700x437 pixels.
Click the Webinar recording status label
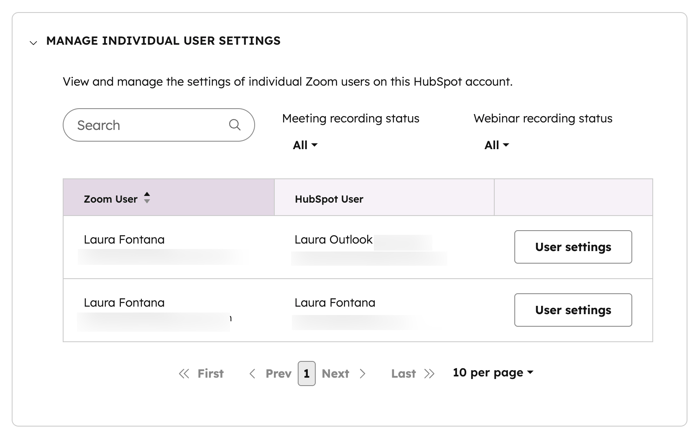coord(543,118)
